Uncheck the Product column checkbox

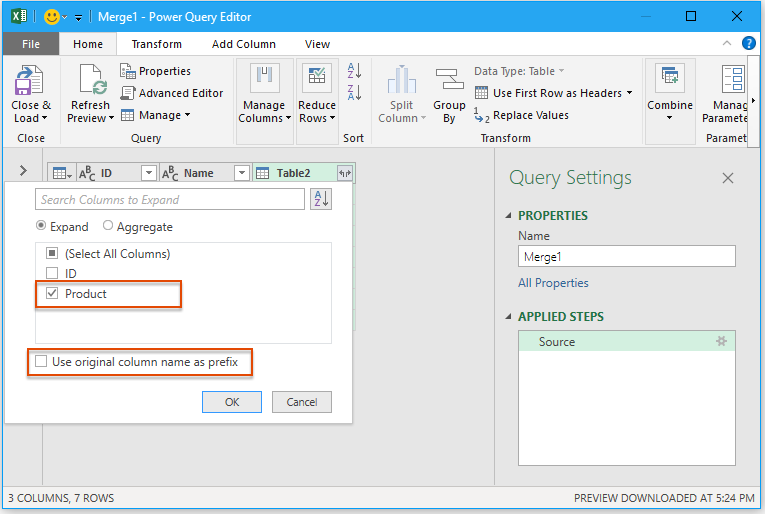pyautogui.click(x=52, y=294)
